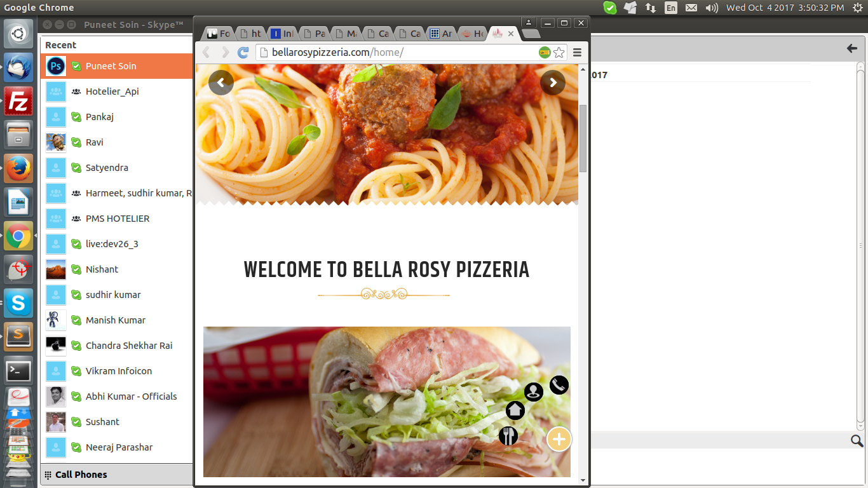Launch FileZilla from the Ubuntu dock

pyautogui.click(x=18, y=101)
